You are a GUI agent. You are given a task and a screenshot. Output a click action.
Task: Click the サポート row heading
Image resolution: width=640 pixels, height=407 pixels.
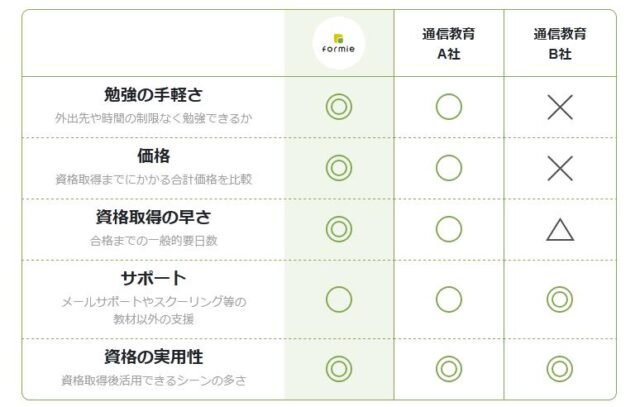click(x=153, y=278)
